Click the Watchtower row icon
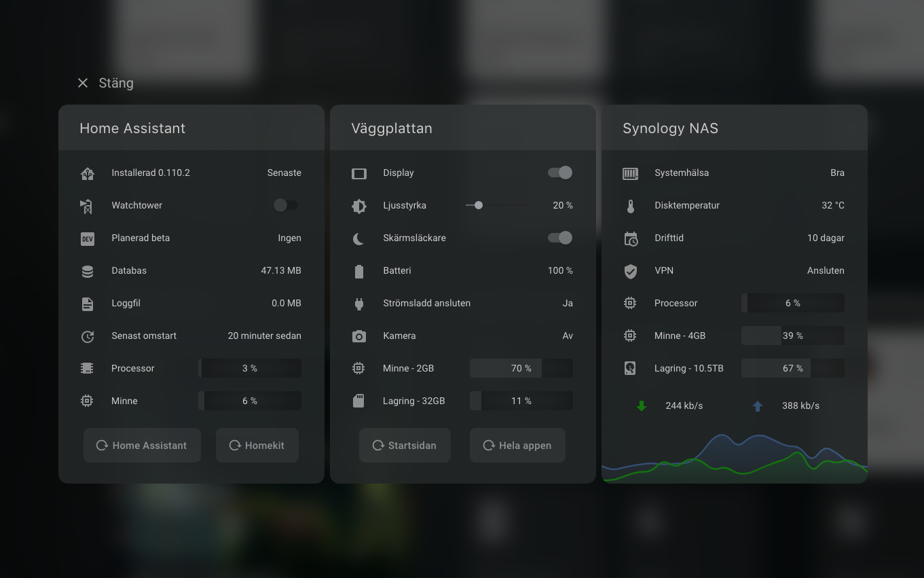 point(87,206)
